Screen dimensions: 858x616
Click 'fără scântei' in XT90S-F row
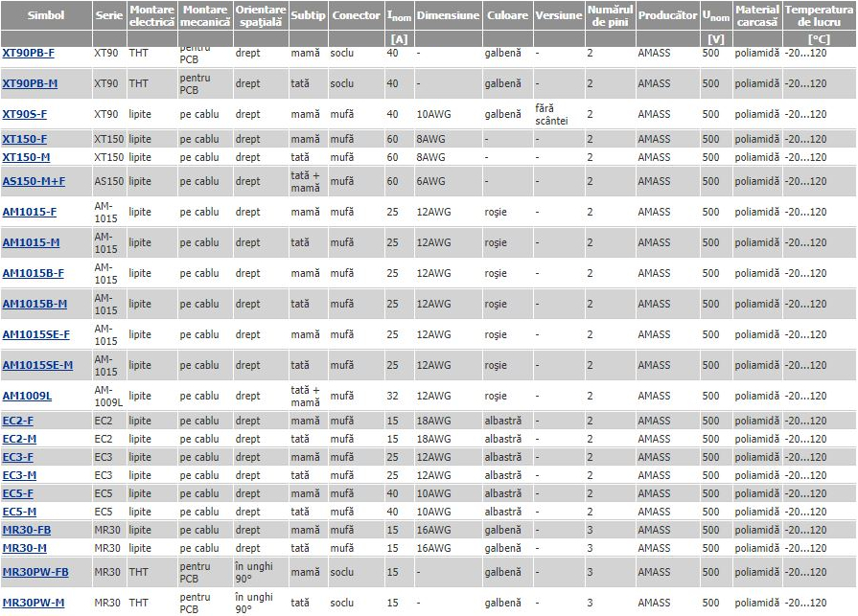pyautogui.click(x=551, y=114)
